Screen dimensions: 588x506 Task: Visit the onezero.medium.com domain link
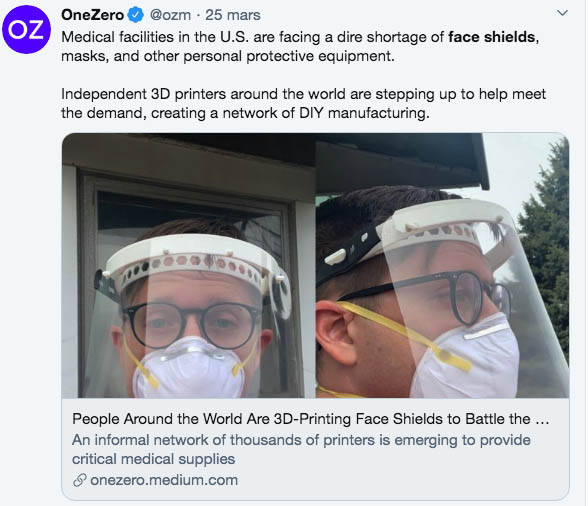pos(164,480)
